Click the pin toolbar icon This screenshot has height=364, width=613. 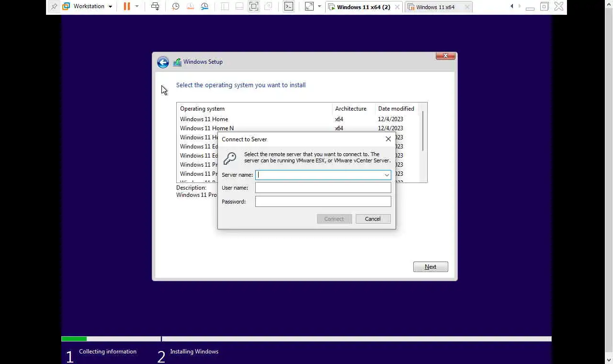pos(54,7)
